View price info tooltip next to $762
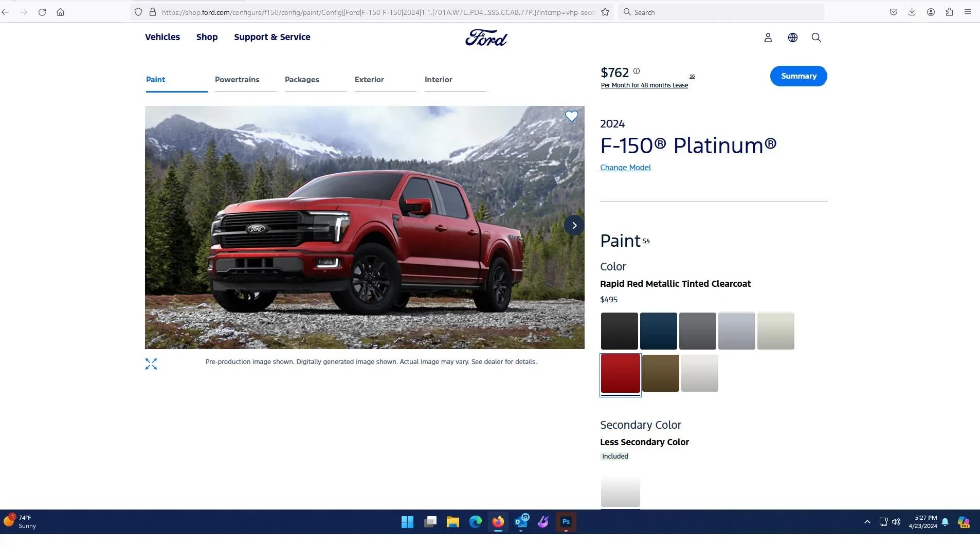This screenshot has height=547, width=980. 637,71
